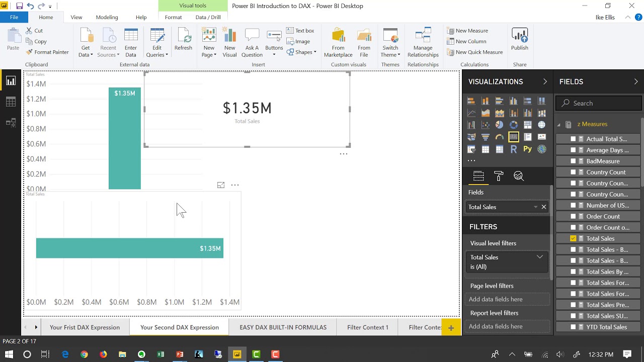Open the Format paint roller pane

499,176
